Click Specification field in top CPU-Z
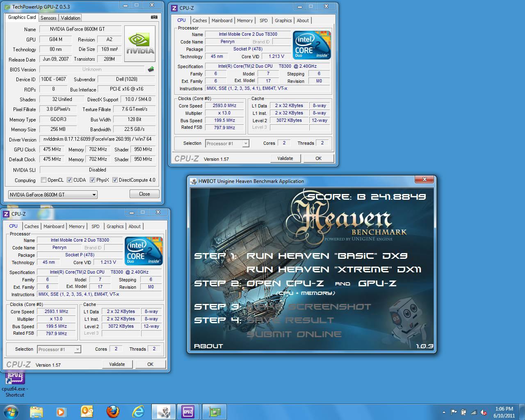The image size is (525, 420). click(267, 66)
